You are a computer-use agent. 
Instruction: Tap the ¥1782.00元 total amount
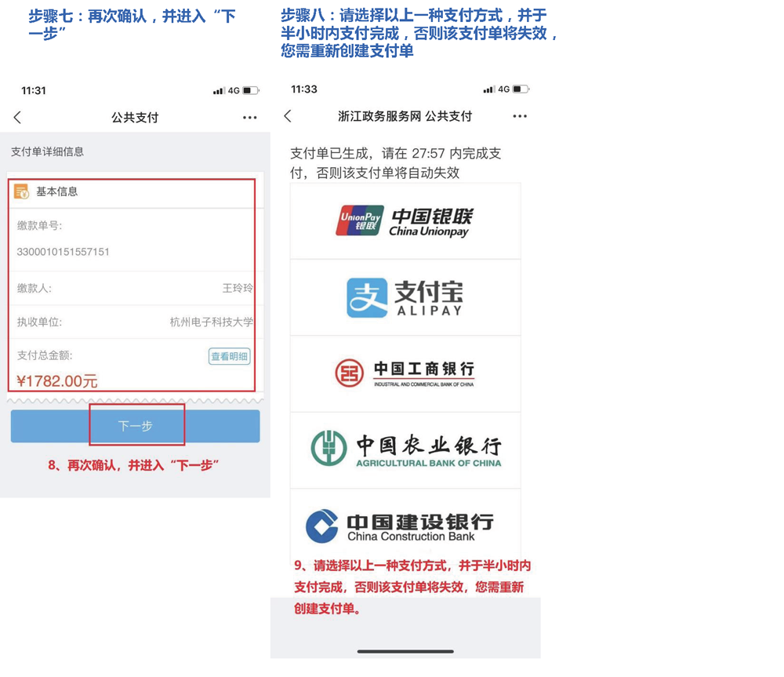(57, 381)
